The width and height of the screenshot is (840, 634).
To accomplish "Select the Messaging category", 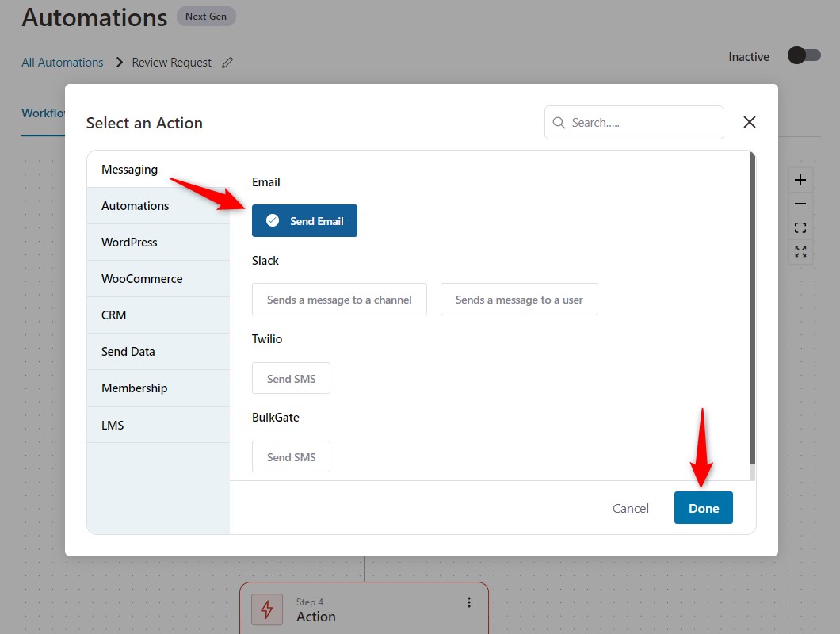I will tap(129, 169).
